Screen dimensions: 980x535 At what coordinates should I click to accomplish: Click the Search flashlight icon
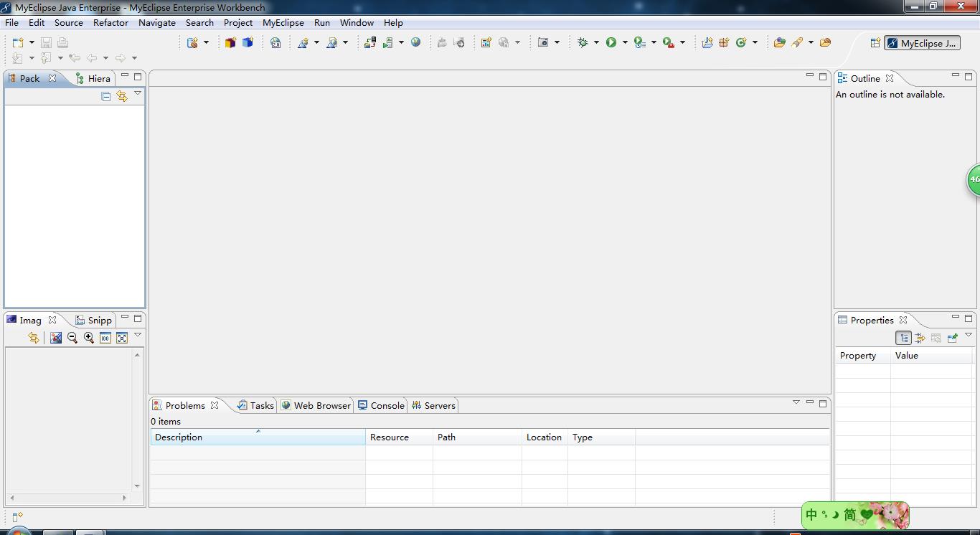[797, 43]
